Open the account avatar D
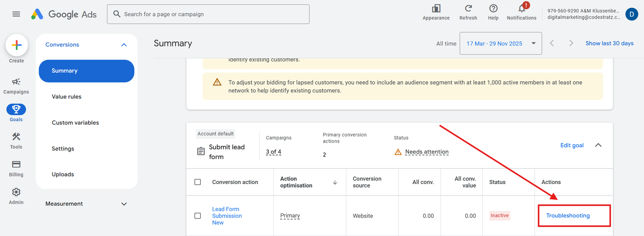This screenshot has height=236, width=644. (x=632, y=14)
